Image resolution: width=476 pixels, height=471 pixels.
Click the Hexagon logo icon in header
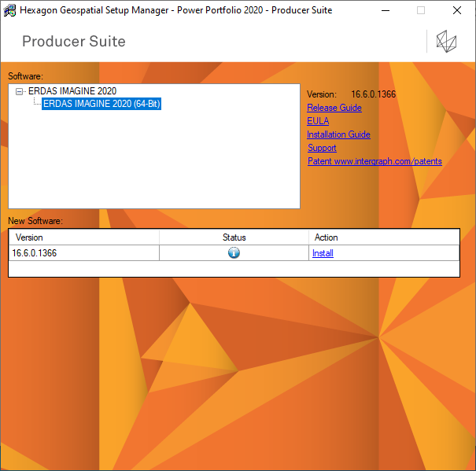click(446, 41)
